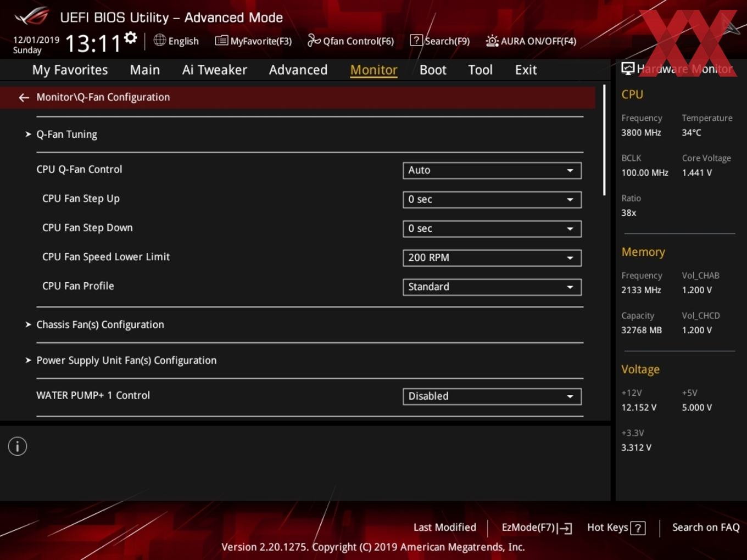Open the CPU Fan Profile dropdown

(492, 287)
